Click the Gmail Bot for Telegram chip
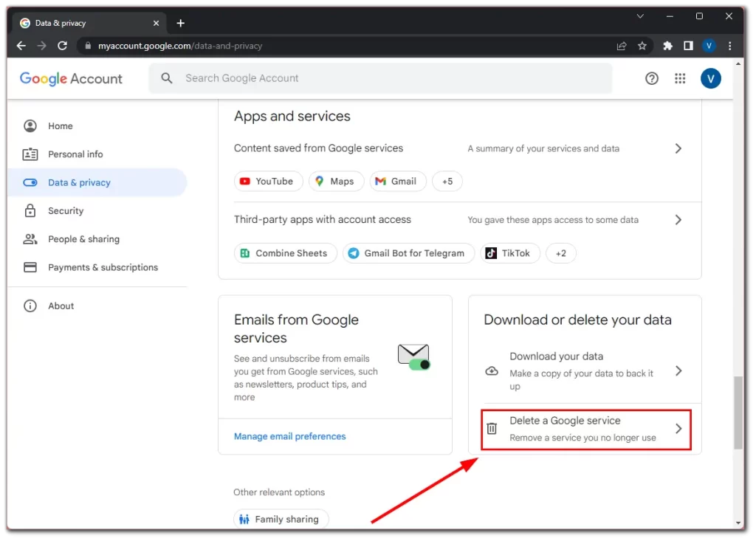Image resolution: width=756 pixels, height=541 pixels. (x=408, y=253)
